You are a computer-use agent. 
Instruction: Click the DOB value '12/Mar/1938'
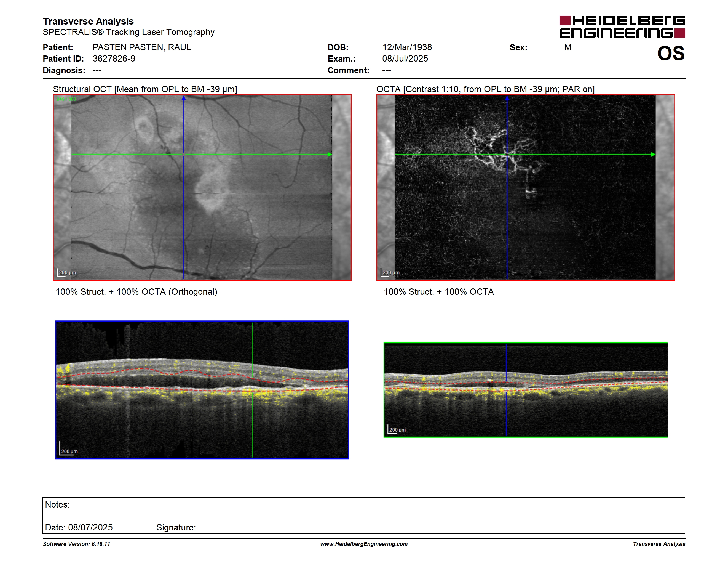point(407,47)
